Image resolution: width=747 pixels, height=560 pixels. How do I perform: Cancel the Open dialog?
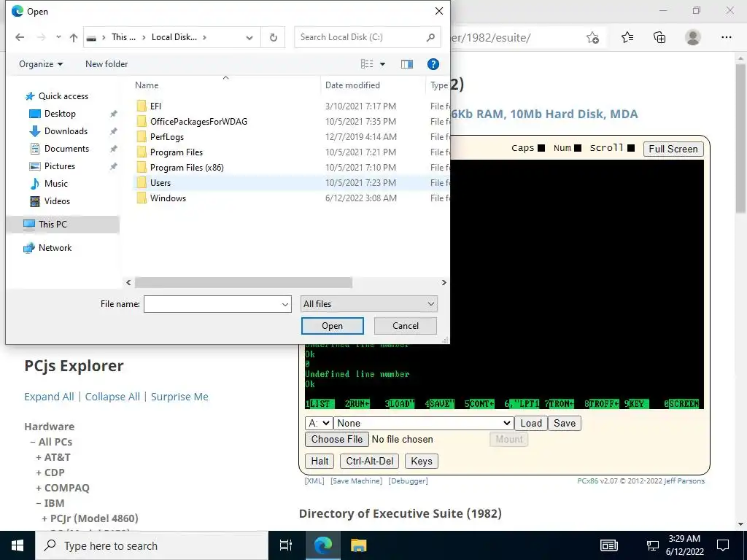tap(406, 326)
